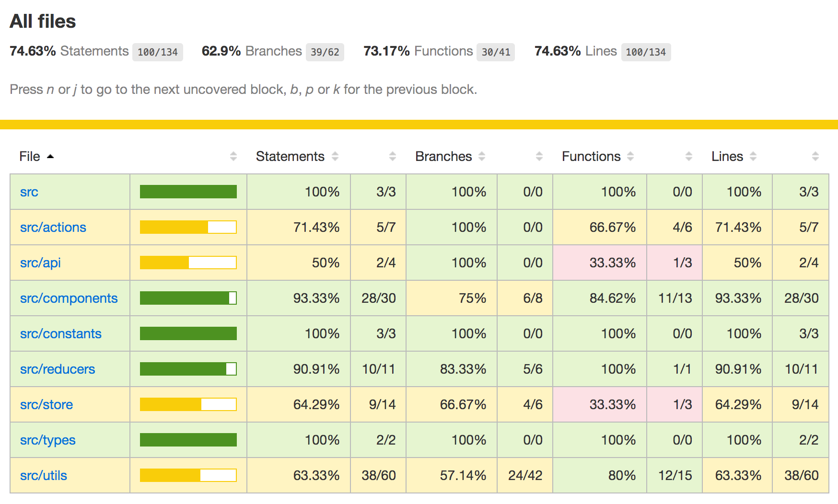Screen dimensions: 838x504
Task: Click the All files heading
Action: click(x=43, y=21)
